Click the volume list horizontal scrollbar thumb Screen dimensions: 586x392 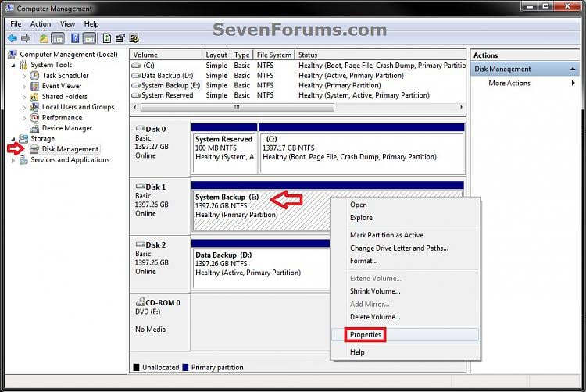[x=238, y=108]
